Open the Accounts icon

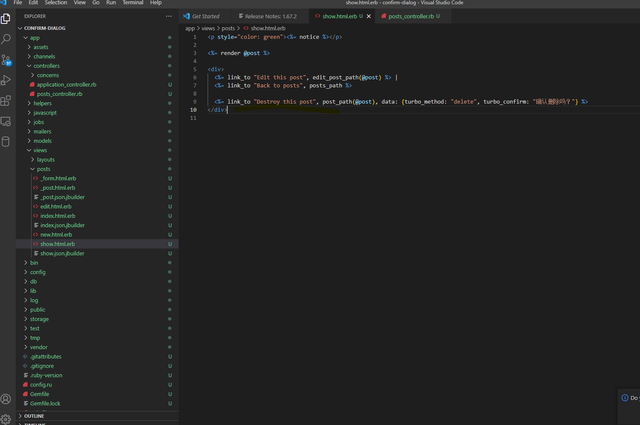[6, 399]
